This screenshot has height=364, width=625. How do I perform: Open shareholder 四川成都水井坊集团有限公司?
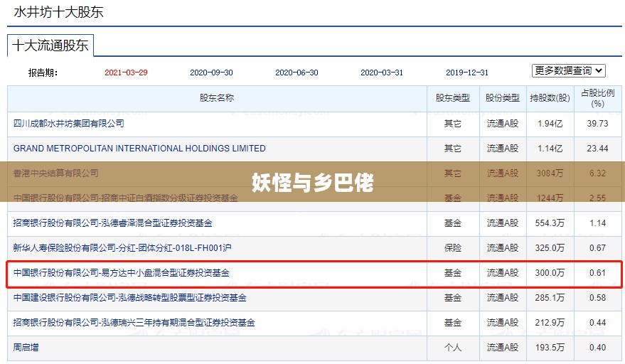coord(68,124)
